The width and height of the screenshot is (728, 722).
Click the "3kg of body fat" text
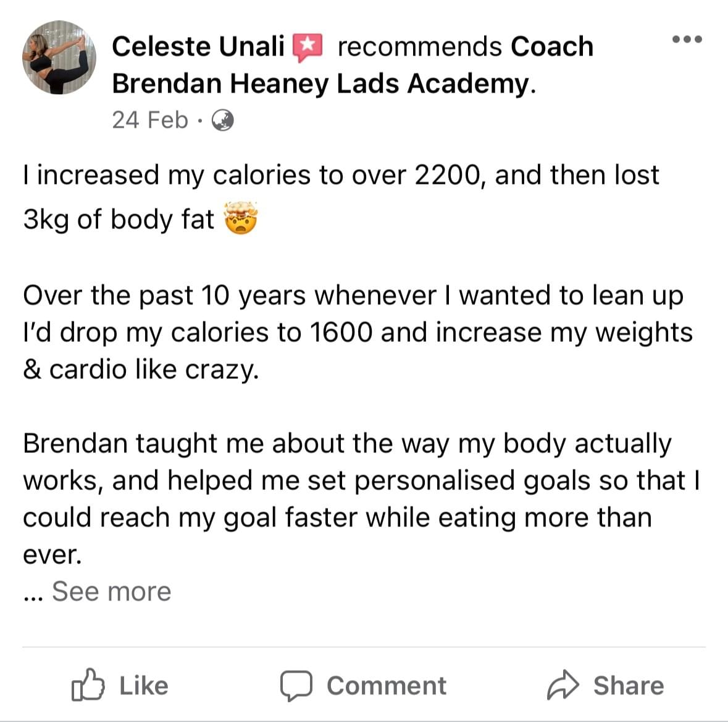click(119, 220)
